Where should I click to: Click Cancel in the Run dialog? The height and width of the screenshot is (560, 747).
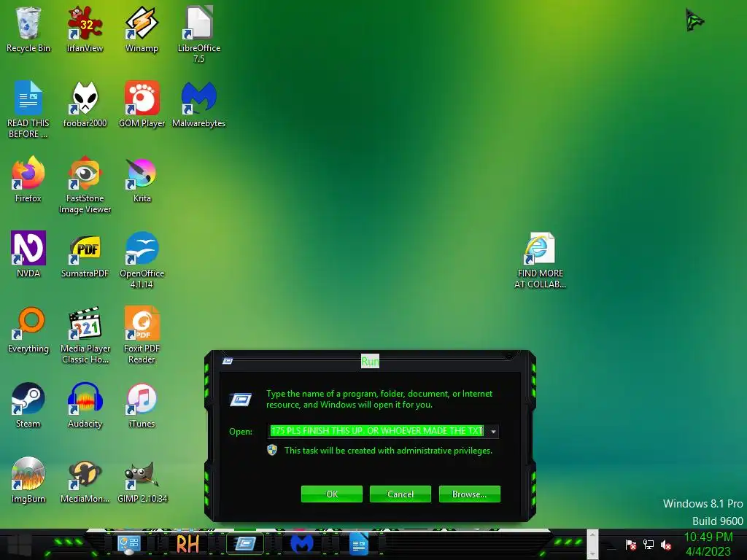(400, 494)
